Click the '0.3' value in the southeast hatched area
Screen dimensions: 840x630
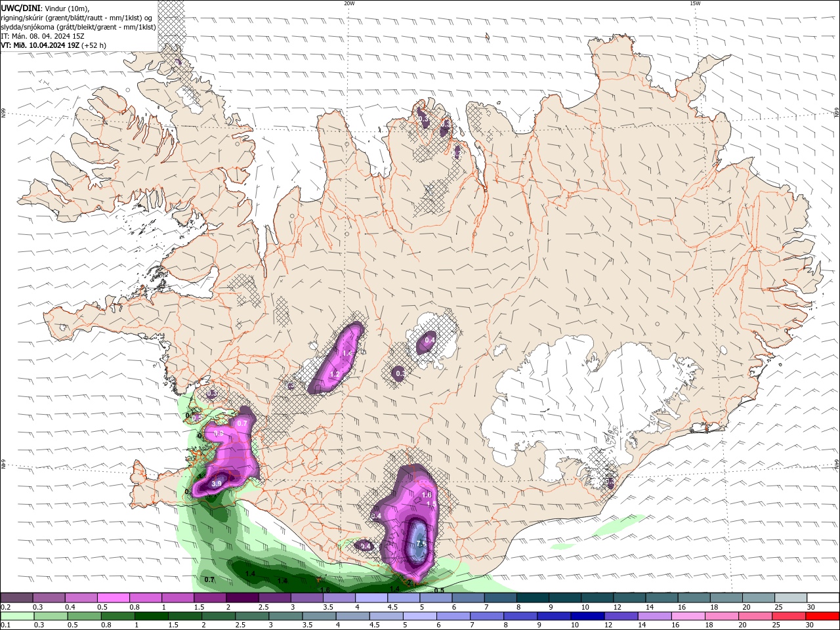[x=610, y=482]
